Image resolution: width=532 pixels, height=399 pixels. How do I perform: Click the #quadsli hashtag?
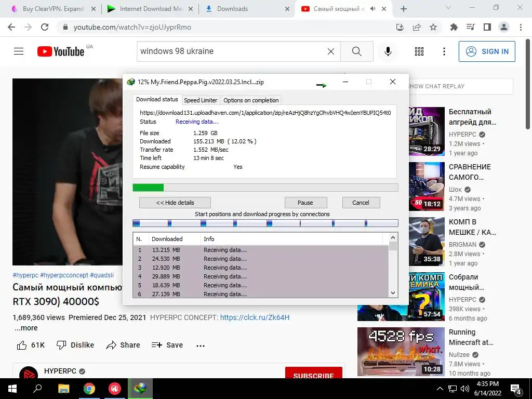(x=102, y=275)
